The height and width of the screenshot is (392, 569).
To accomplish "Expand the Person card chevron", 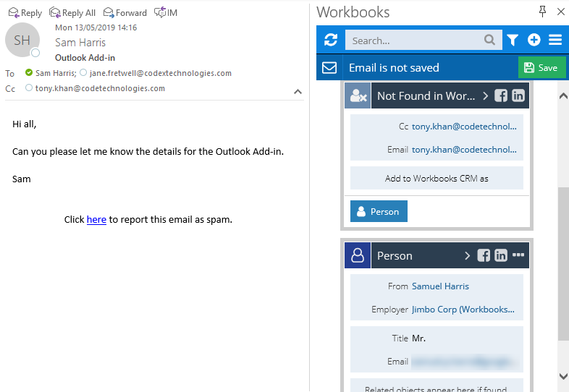I will 468,255.
